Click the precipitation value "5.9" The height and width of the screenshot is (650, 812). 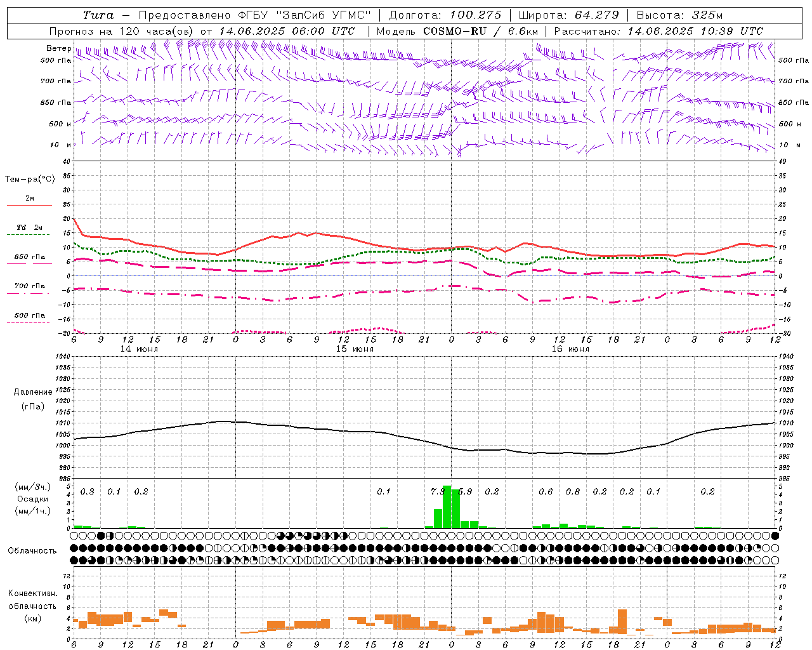[x=465, y=491]
